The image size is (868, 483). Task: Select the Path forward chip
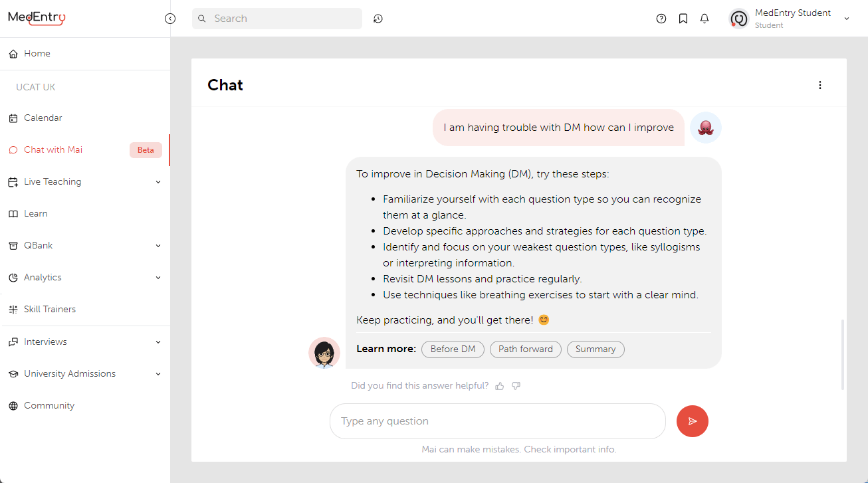point(525,349)
